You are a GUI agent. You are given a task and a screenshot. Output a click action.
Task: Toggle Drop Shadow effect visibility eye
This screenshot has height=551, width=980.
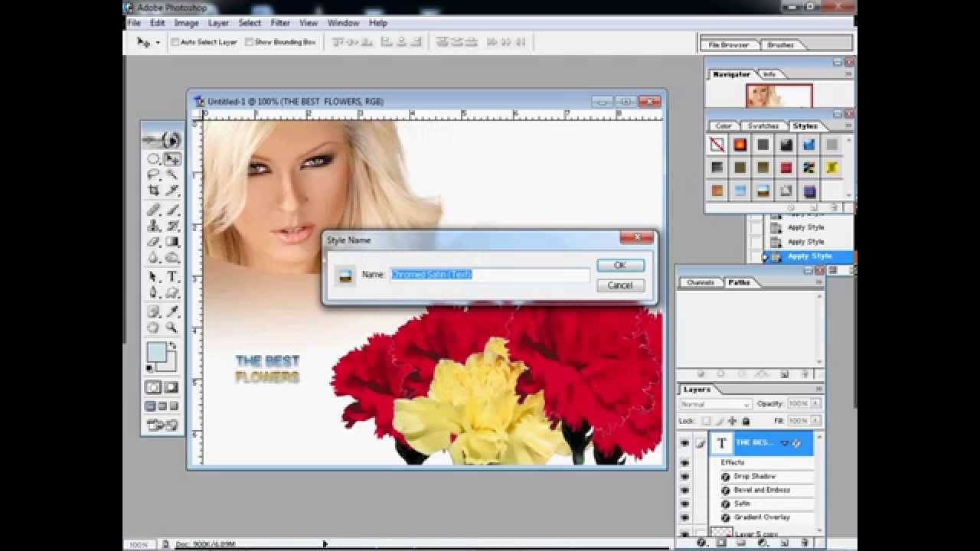click(x=684, y=477)
